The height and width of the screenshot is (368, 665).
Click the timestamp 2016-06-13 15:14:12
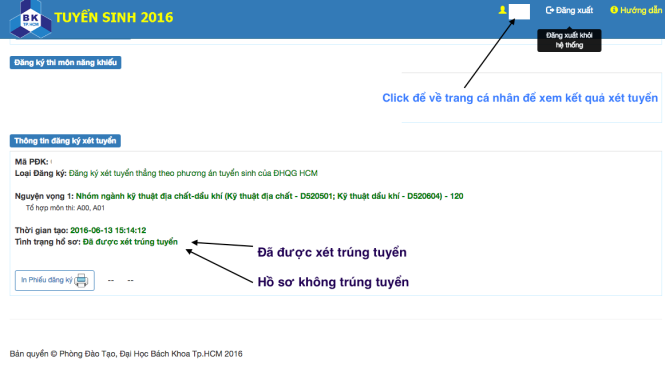pyautogui.click(x=108, y=230)
